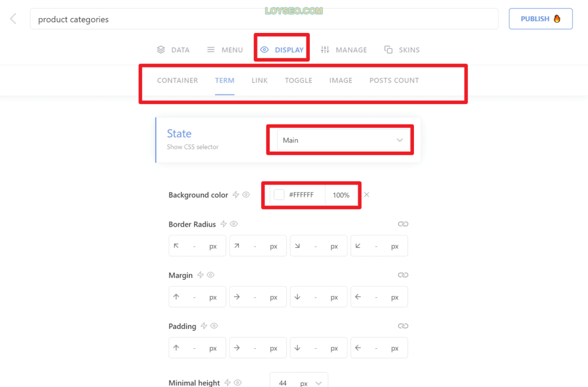Edit the top padding field
The height and width of the screenshot is (387, 588).
[197, 348]
